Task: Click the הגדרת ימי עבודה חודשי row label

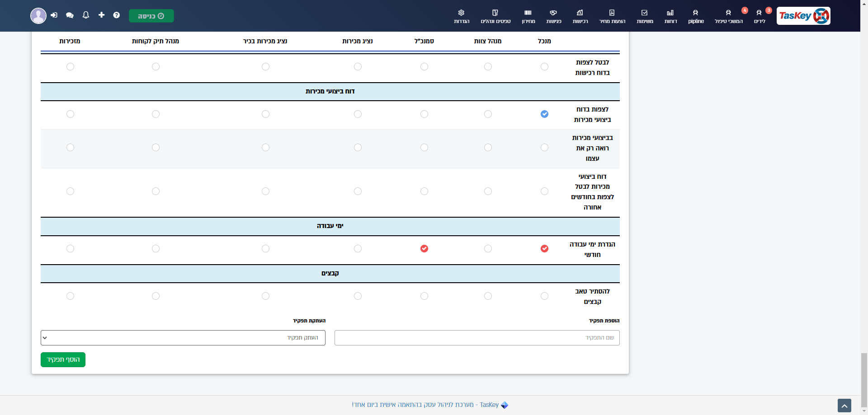Action: (x=592, y=249)
